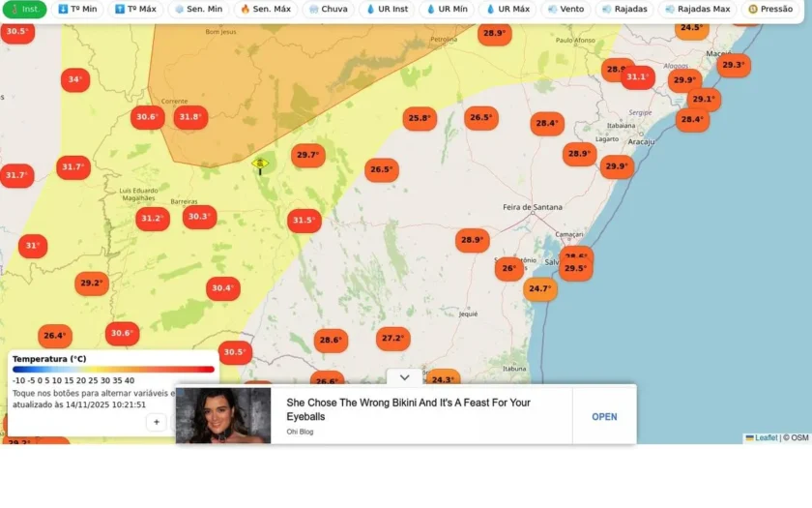The width and height of the screenshot is (812, 508).
Task: Zoom in with plus button
Action: tap(157, 422)
